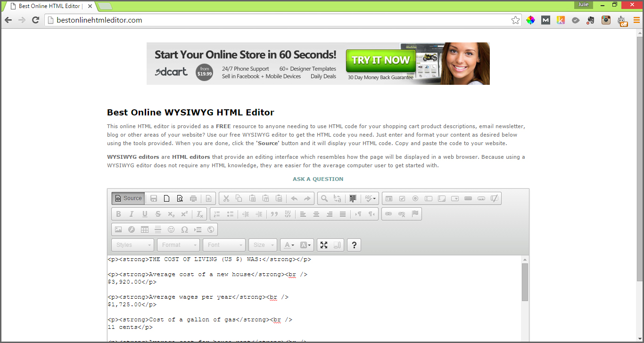Click the Decrease Indent icon

click(x=246, y=214)
